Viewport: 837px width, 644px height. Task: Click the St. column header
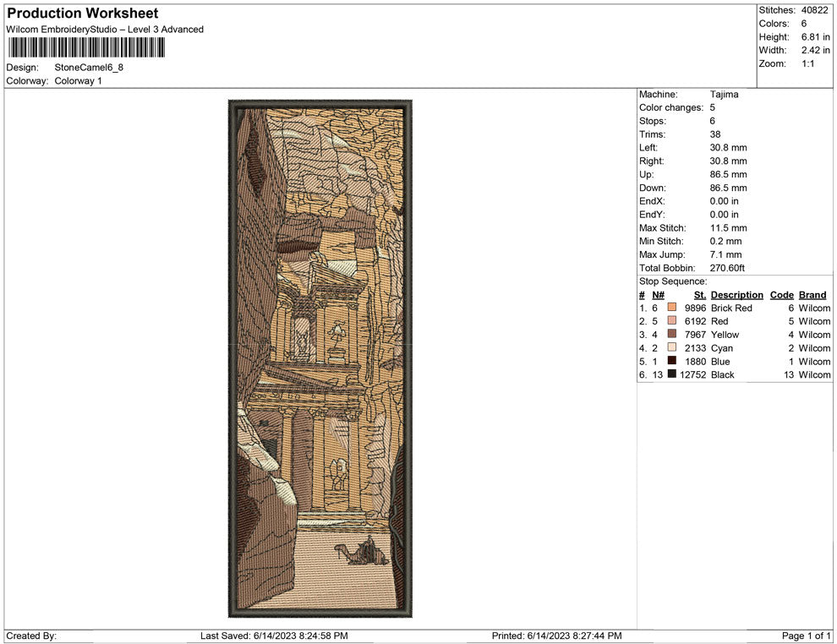pos(699,295)
